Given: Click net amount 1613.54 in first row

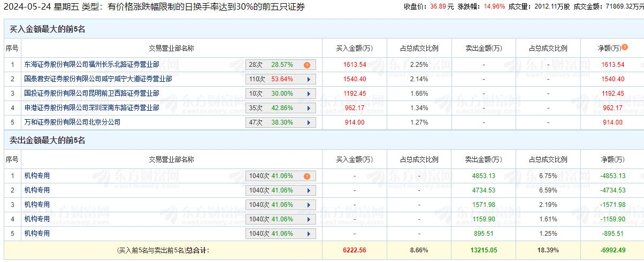Looking at the screenshot, I should pos(612,65).
